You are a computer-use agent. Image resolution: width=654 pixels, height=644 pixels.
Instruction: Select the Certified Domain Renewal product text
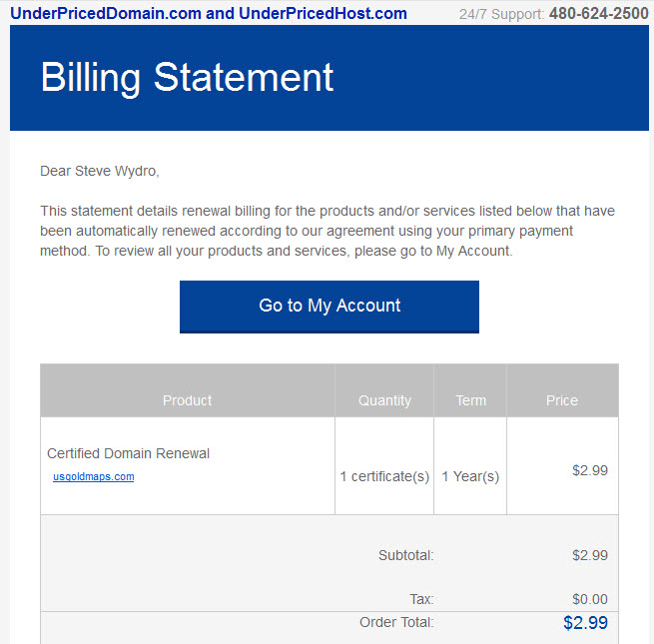[128, 453]
